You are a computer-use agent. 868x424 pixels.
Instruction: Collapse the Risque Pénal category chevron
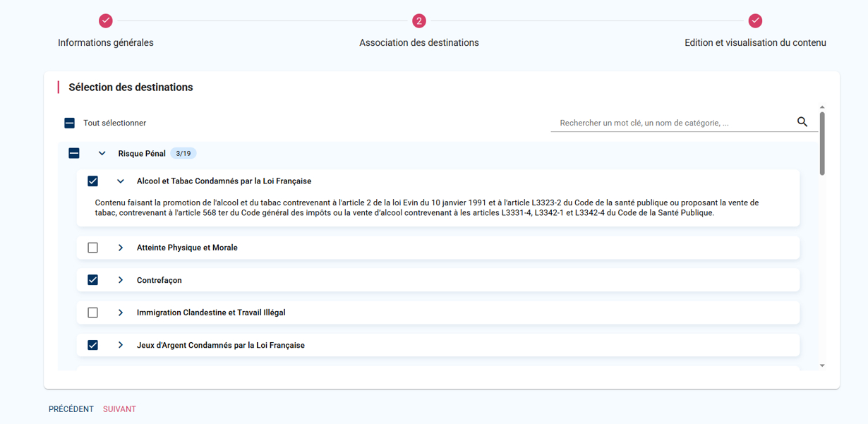coord(102,153)
